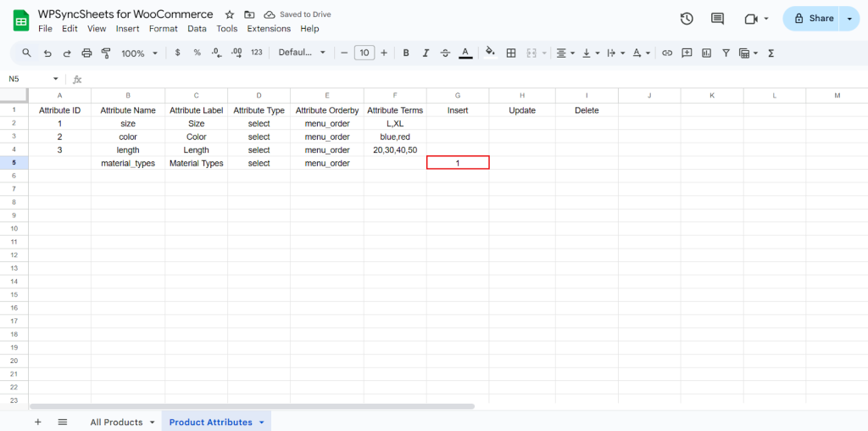Redo the last action

[67, 53]
